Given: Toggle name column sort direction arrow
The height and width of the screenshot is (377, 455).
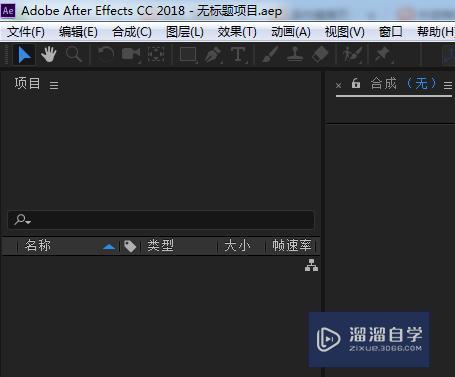Looking at the screenshot, I should pos(109,247).
